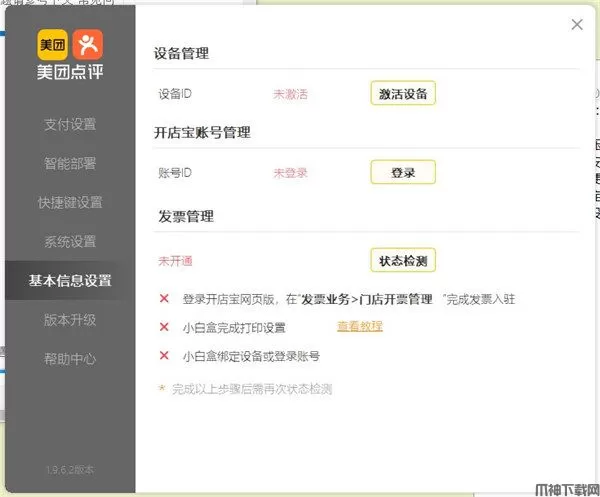600x497 pixels.
Task: Open the 帮助中心 menu item
Action: [70, 357]
